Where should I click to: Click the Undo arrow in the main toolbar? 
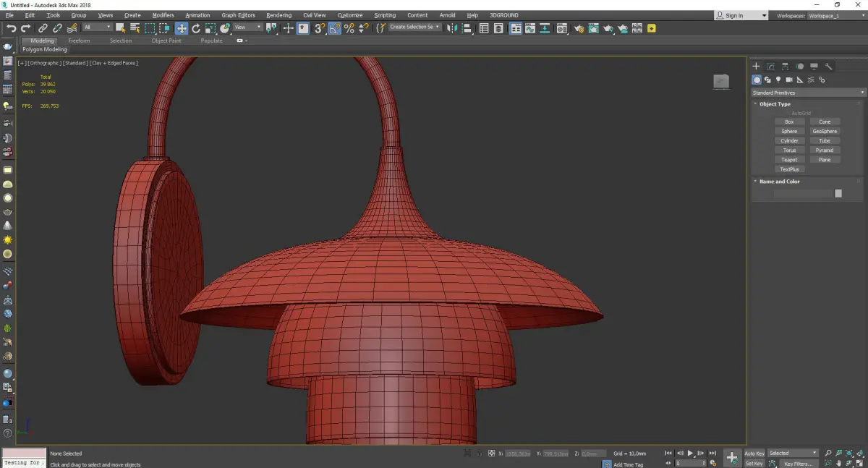pyautogui.click(x=10, y=28)
